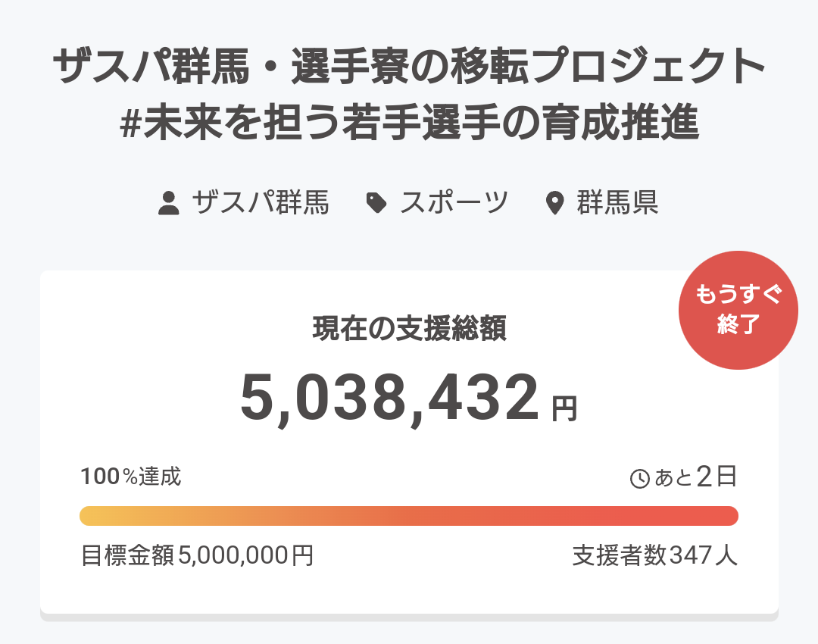Click the 目標金額 5,000,000円 text
Image resolution: width=818 pixels, height=644 pixels.
197,555
